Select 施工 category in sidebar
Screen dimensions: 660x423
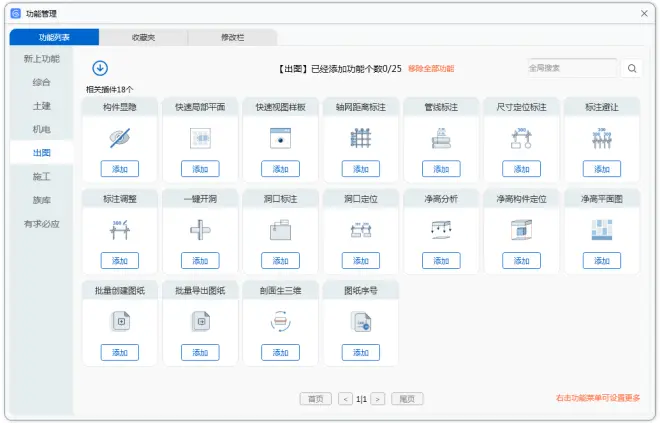[x=42, y=176]
